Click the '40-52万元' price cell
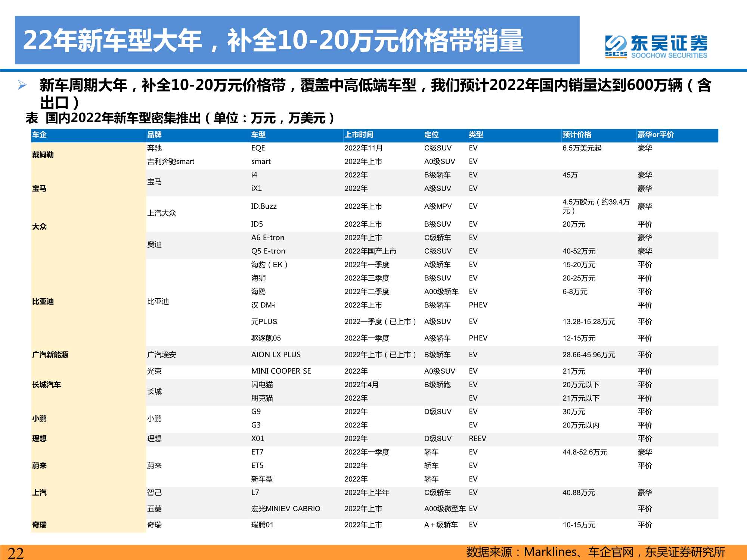This screenshot has height=560, width=747. 579,251
